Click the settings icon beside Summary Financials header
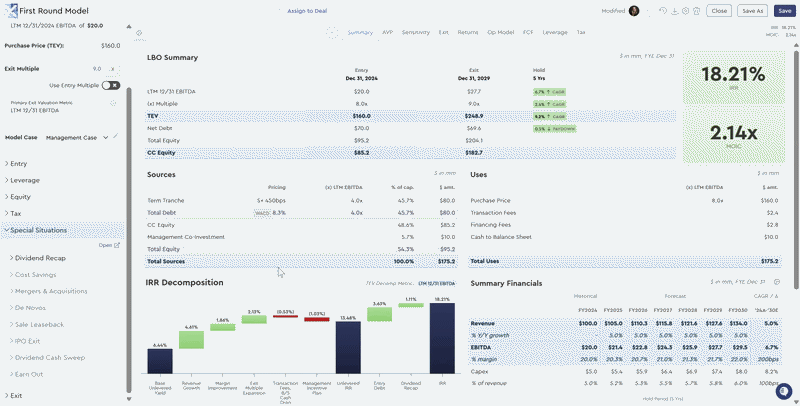 777,282
